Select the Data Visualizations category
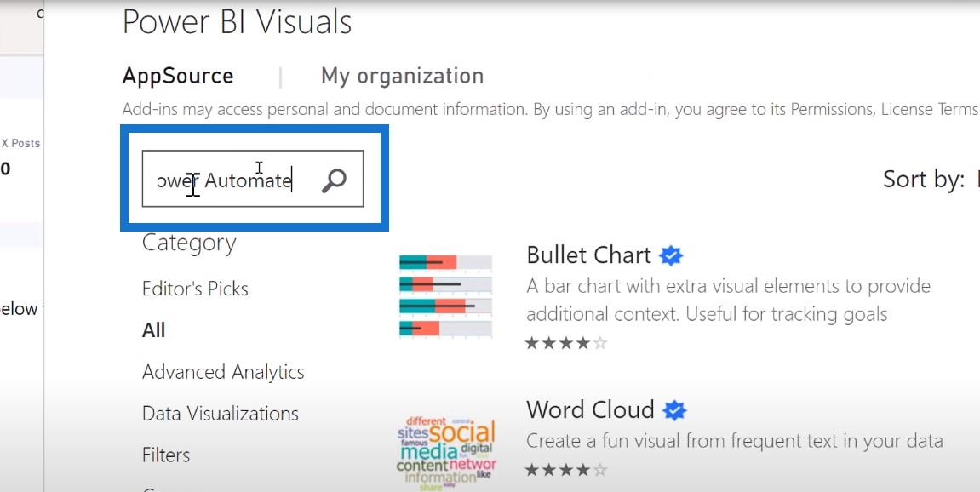980x492 pixels. tap(221, 413)
